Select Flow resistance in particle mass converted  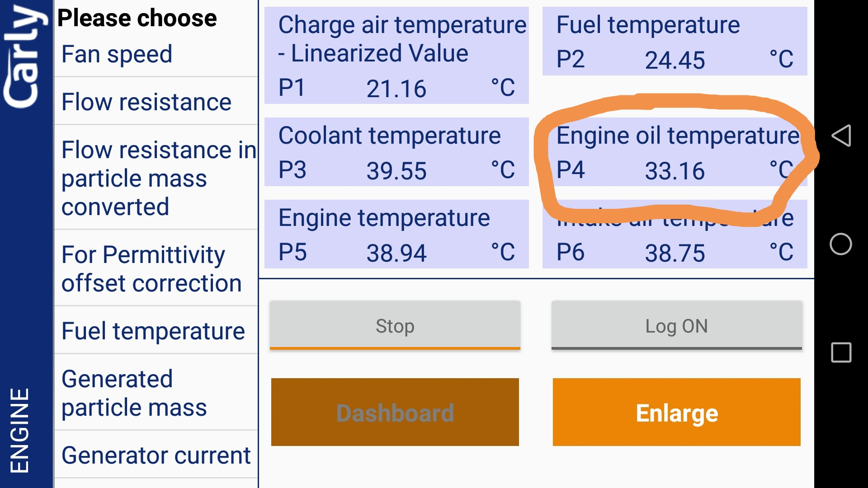[x=156, y=178]
